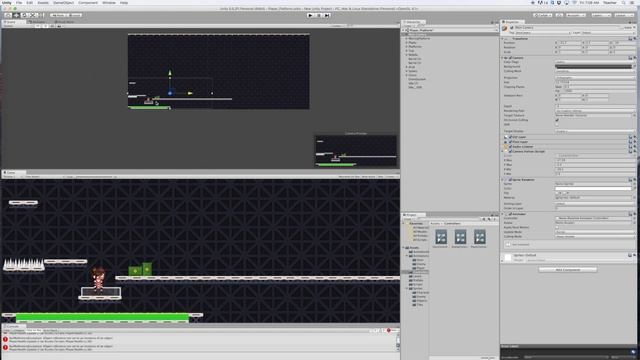Open the Layout dropdown button in the toolbar
This screenshot has width=640, height=360.
tap(624, 15)
